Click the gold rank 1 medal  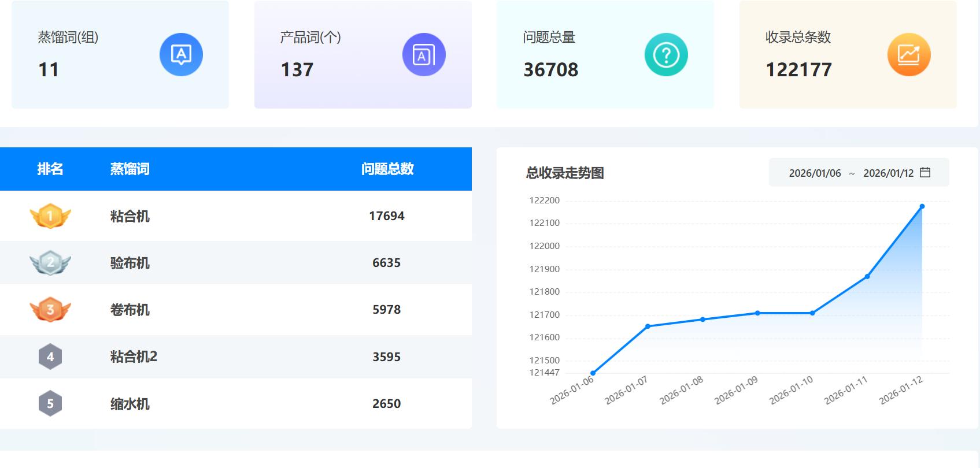click(x=50, y=216)
